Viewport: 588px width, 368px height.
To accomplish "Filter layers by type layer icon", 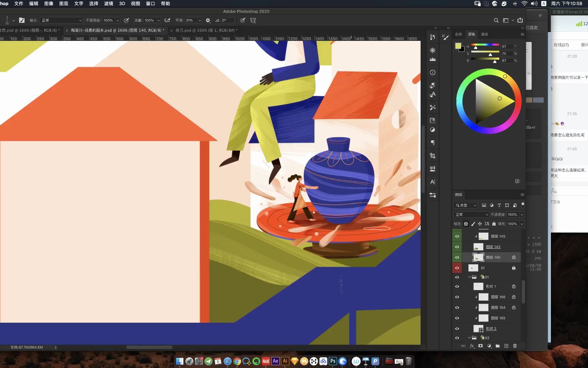I will [499, 205].
